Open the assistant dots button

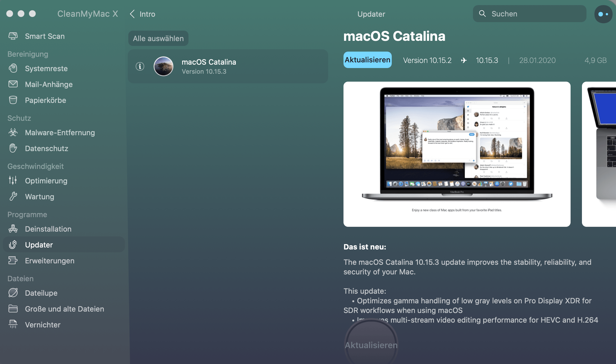[603, 14]
